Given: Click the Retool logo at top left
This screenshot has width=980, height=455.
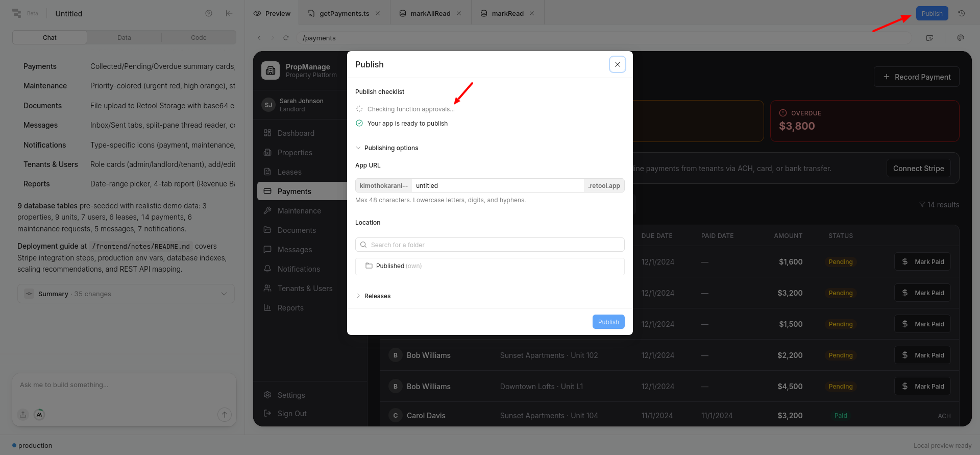Looking at the screenshot, I should click(x=17, y=13).
